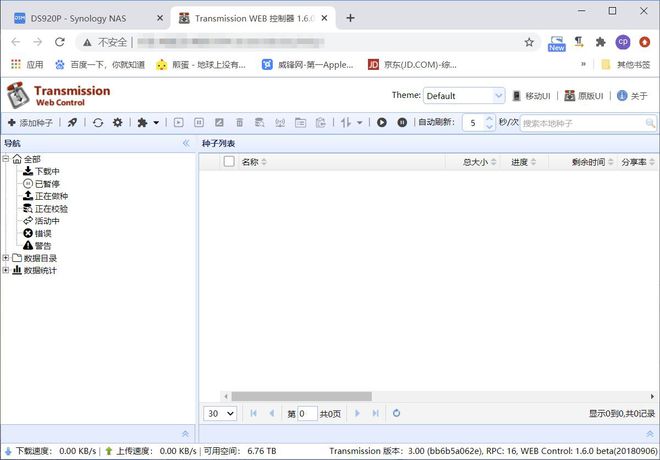Click the reload circular arrows toolbar icon
660x460 pixels.
coord(98,122)
